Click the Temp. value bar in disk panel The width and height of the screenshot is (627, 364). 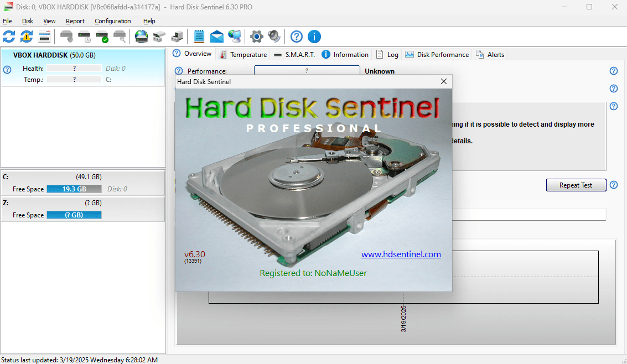tap(74, 80)
